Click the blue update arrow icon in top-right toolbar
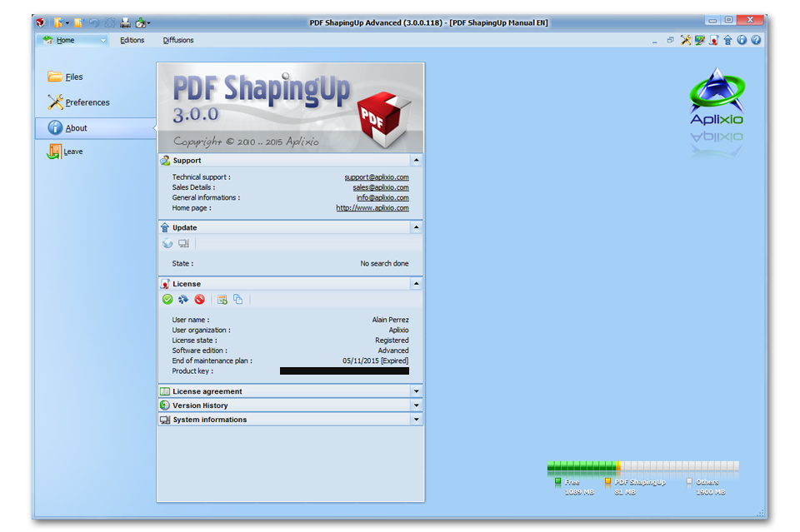This screenshot has width=800, height=532. point(727,40)
